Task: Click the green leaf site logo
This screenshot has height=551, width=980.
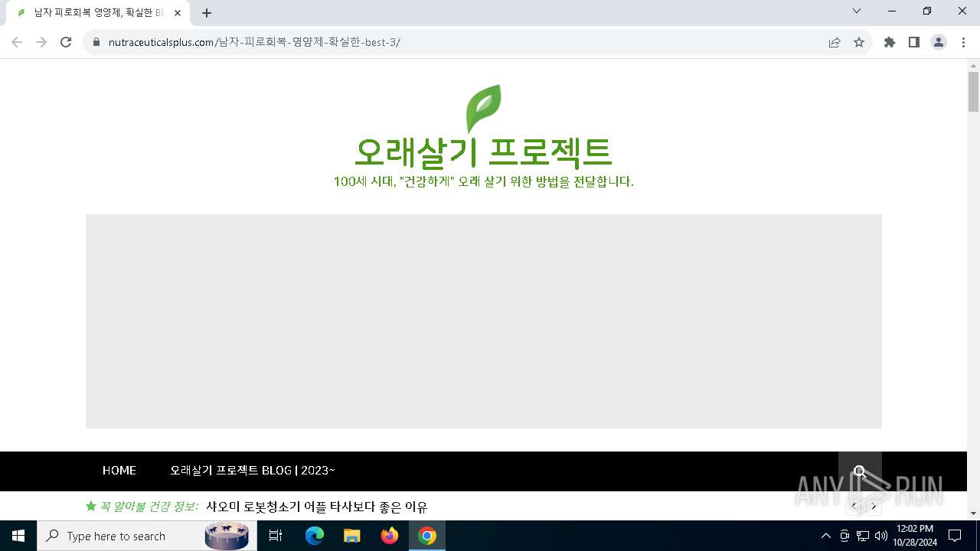Action: pyautogui.click(x=484, y=108)
